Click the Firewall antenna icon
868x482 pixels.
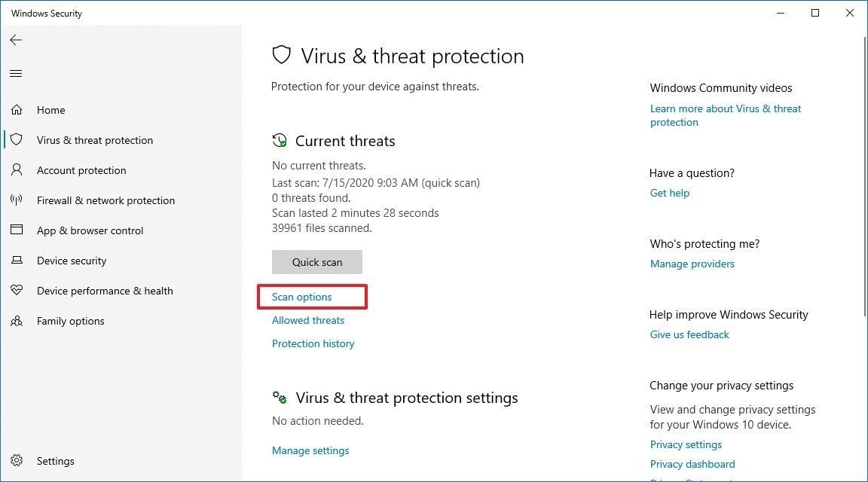point(17,200)
